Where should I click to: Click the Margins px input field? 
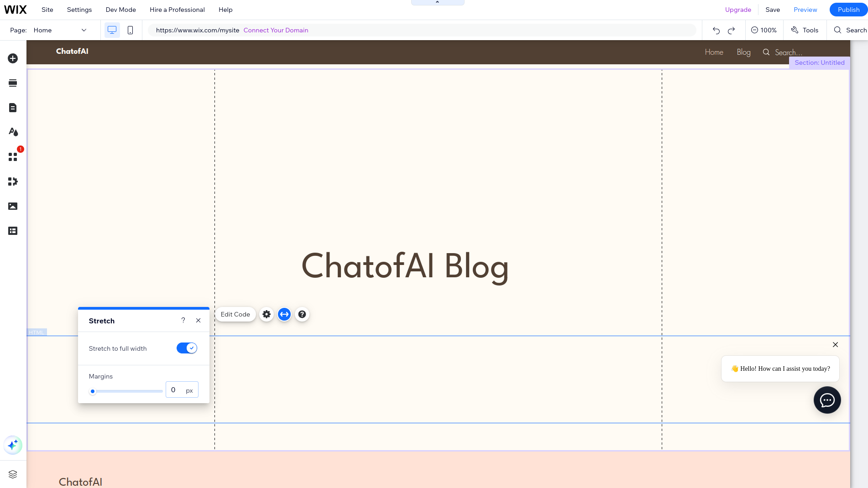click(x=182, y=389)
